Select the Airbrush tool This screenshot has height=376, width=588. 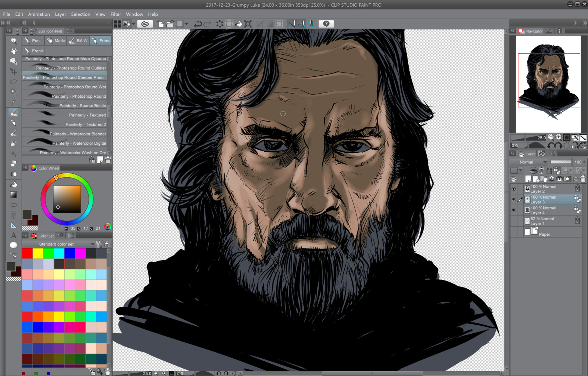click(x=14, y=143)
